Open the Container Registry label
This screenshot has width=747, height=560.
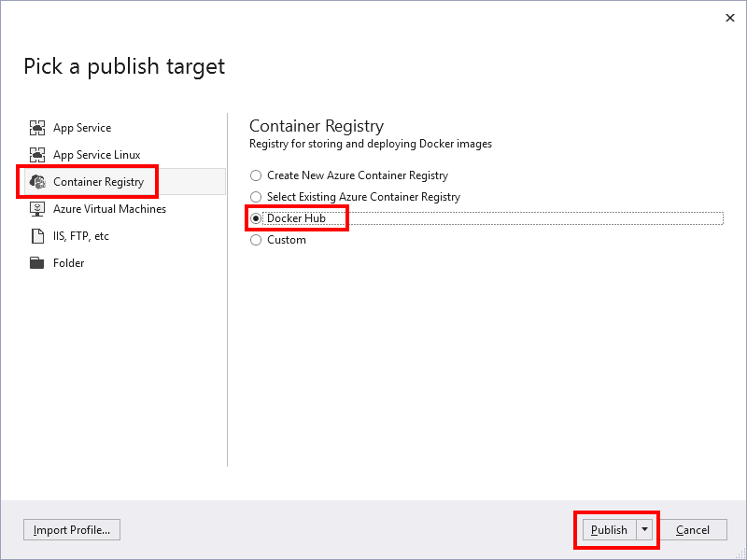point(98,182)
